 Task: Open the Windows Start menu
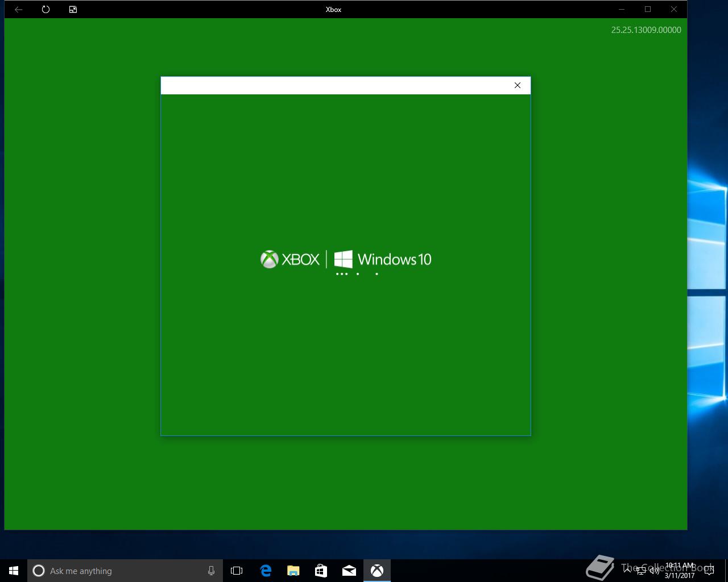coord(14,571)
